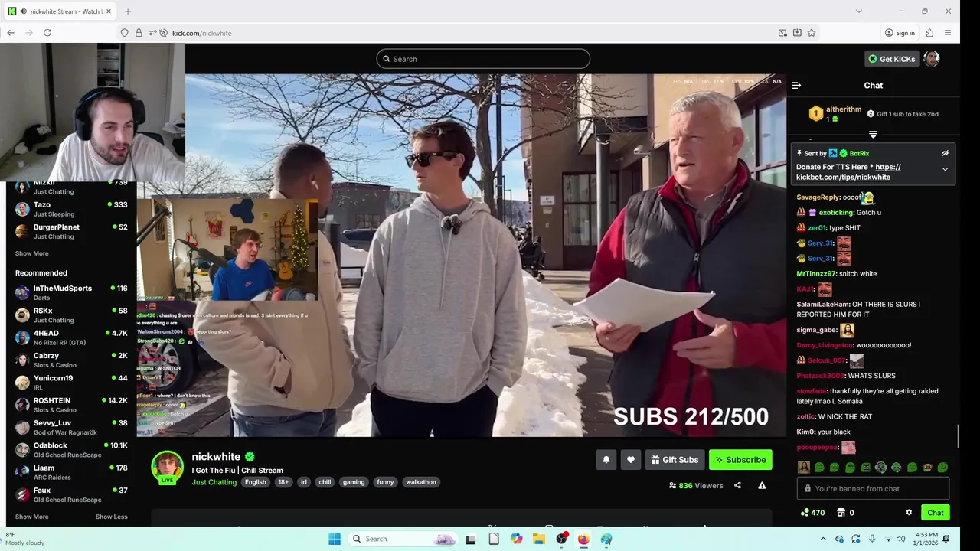This screenshot has height=551, width=980.
Task: Select the funny tag
Action: tap(385, 482)
